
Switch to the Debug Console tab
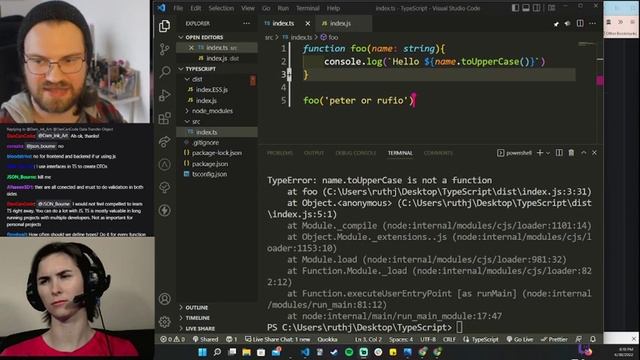tap(356, 153)
